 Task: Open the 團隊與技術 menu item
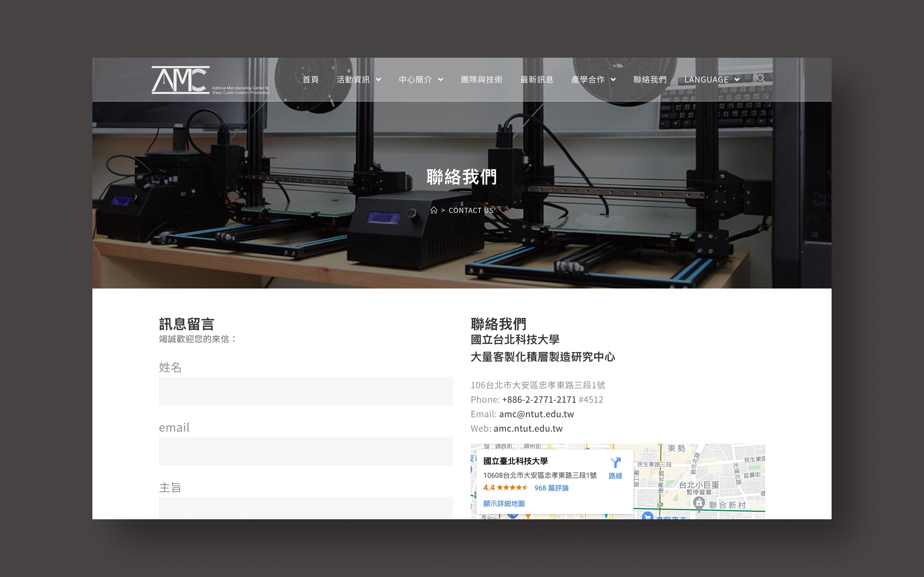[x=481, y=80]
